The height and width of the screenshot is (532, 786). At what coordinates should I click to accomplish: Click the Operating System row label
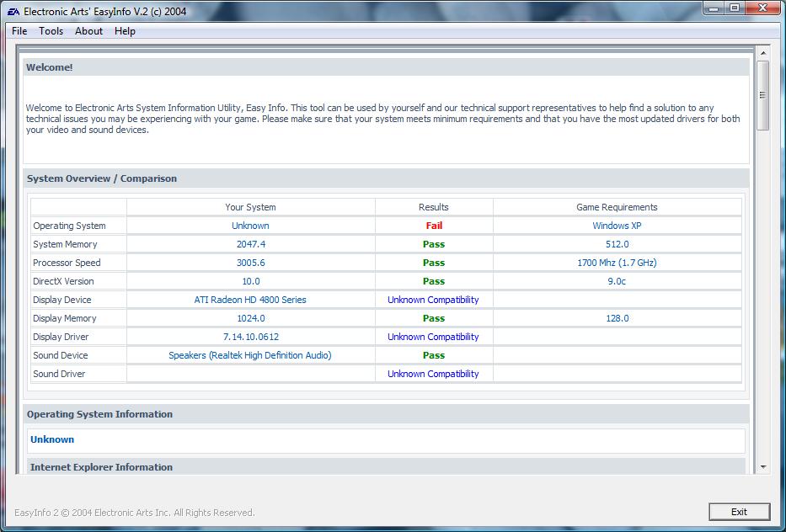(69, 226)
